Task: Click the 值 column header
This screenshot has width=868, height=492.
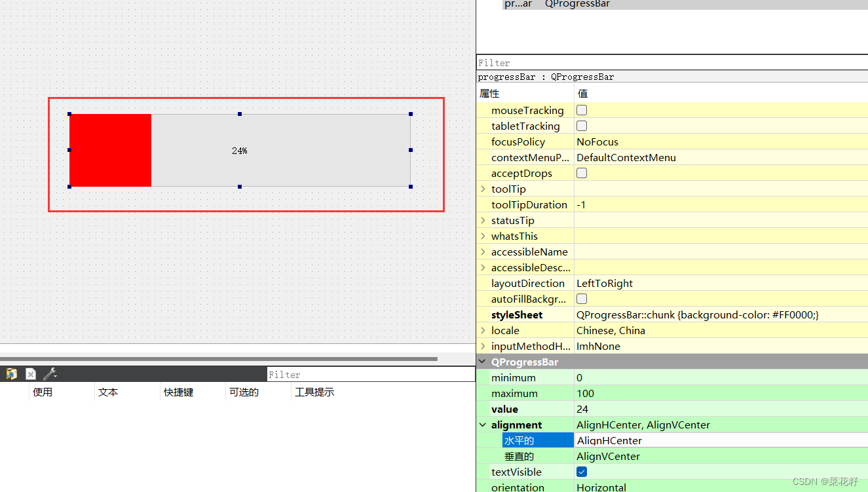Action: [x=583, y=94]
